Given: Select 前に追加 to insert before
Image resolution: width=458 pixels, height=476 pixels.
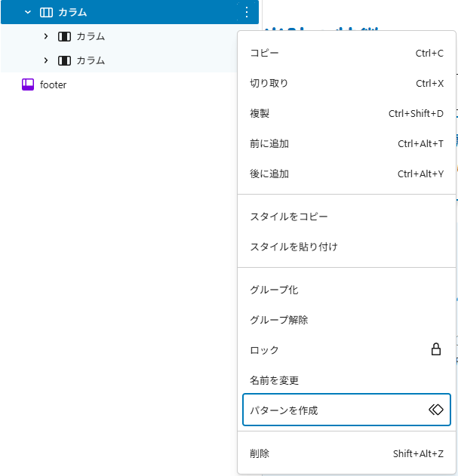Looking at the screenshot, I should click(x=346, y=143).
